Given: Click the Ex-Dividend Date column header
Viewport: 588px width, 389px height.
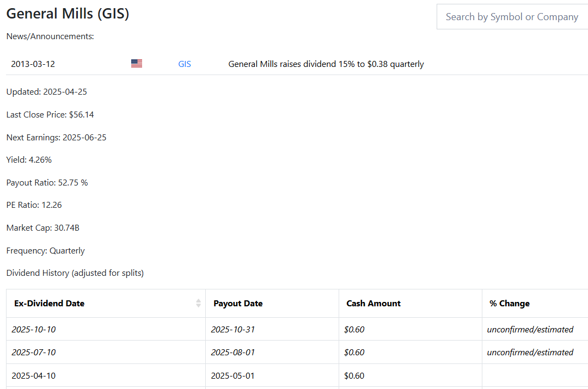Looking at the screenshot, I should [x=106, y=304].
